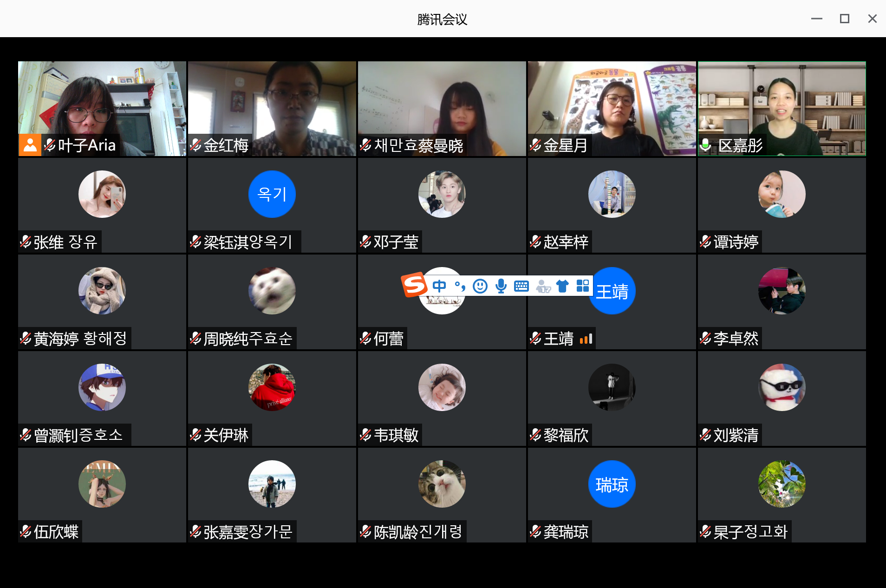Click host badge icon on 叶子Aria tile
886x588 pixels.
coord(30,145)
